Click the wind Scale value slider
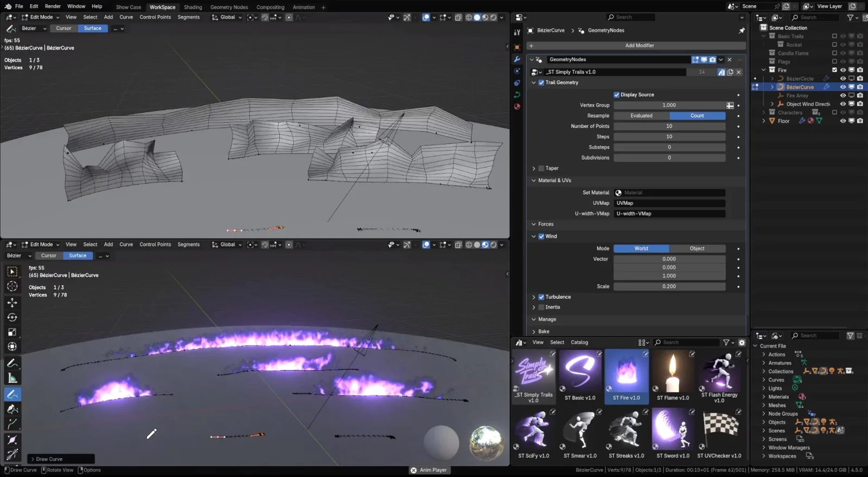Viewport: 868px width, 477px height. (x=669, y=286)
